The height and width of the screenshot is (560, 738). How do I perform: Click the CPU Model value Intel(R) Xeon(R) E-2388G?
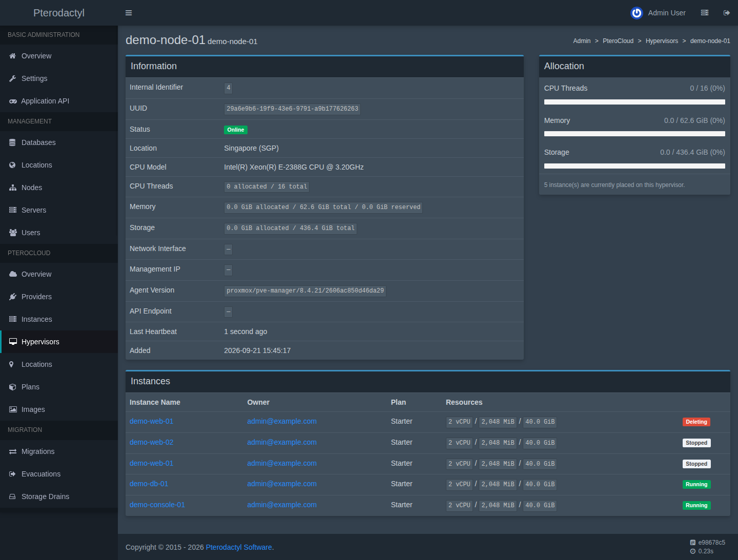(294, 167)
